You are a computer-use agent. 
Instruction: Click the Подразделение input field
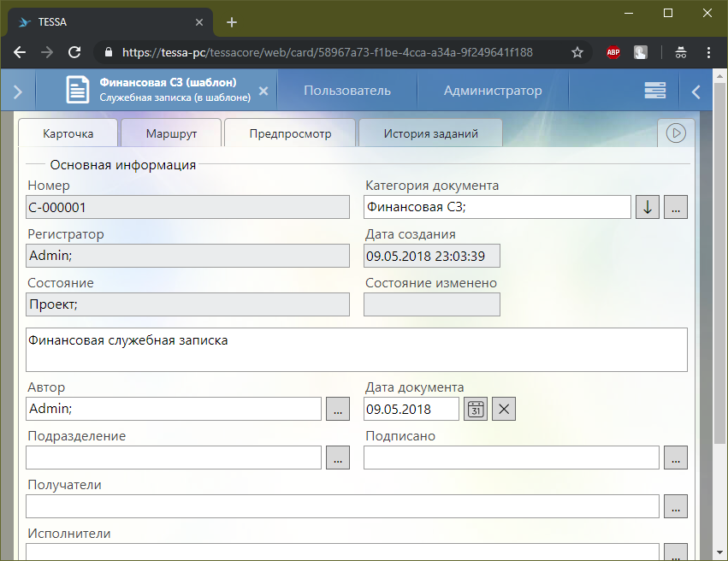174,458
